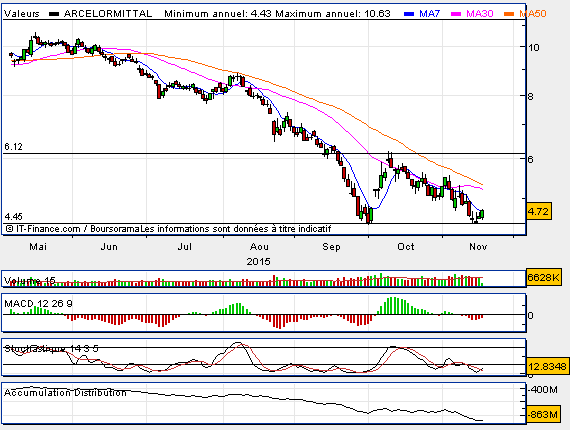The image size is (570, 430).
Task: Click the MACD 12 26 9 panel title
Action: tap(38, 304)
